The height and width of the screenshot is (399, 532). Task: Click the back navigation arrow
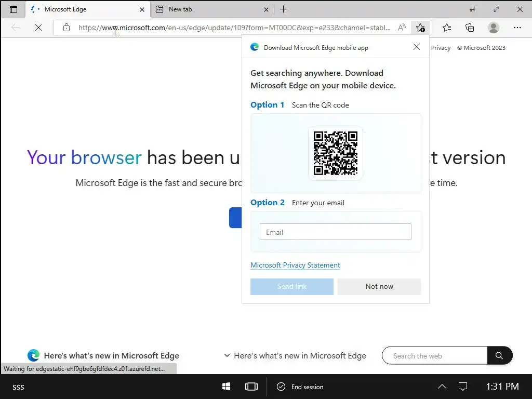click(x=15, y=28)
